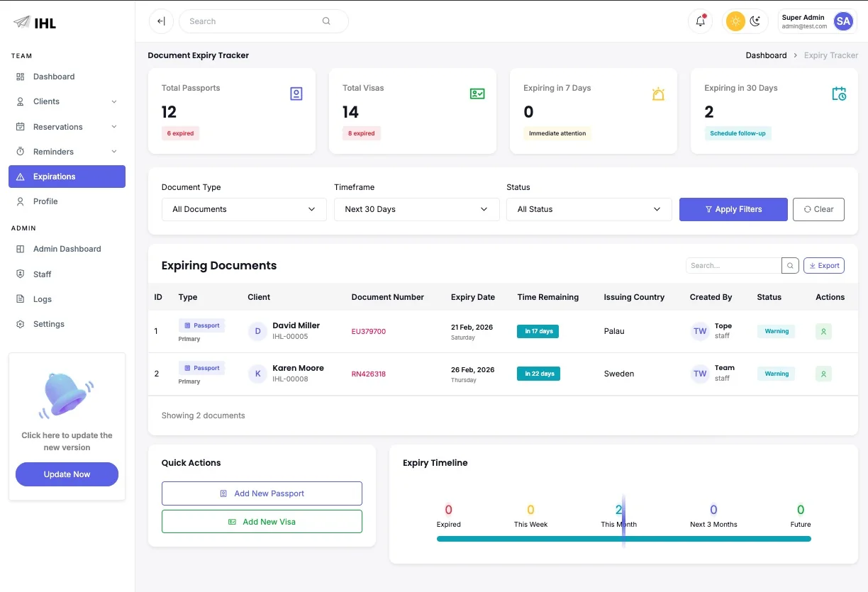Expand the Reservations sidebar menu
868x592 pixels.
click(67, 127)
